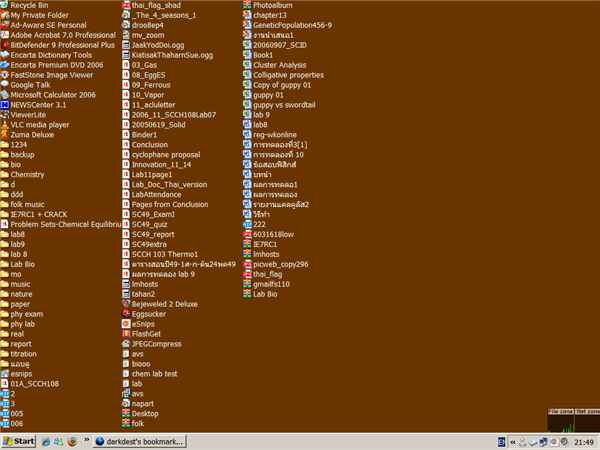Select the Chemistry folder

22,174
